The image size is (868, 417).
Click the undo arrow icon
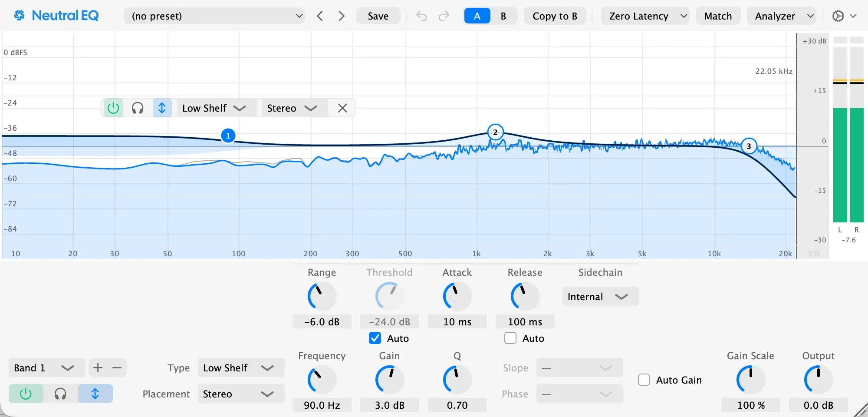[421, 16]
